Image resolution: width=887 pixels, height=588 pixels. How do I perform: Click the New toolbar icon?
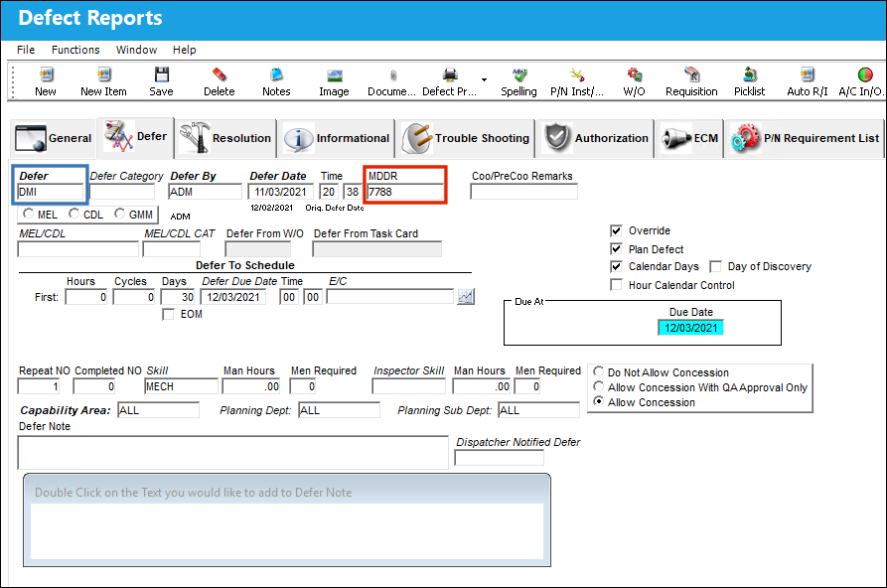tap(46, 74)
